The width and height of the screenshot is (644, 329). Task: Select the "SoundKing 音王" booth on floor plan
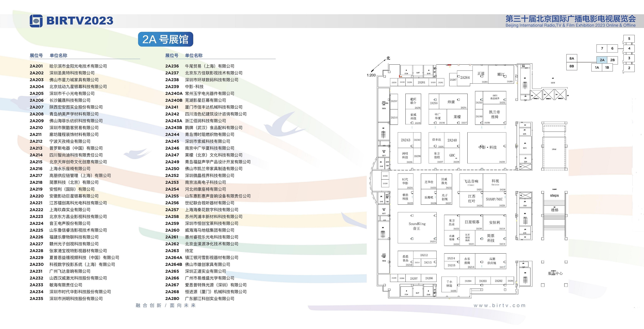point(417,228)
